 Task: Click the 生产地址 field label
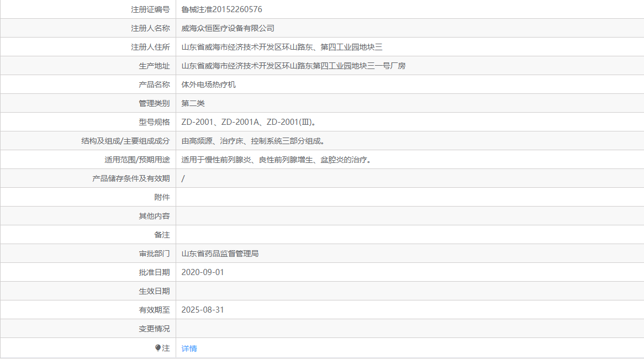(x=154, y=66)
